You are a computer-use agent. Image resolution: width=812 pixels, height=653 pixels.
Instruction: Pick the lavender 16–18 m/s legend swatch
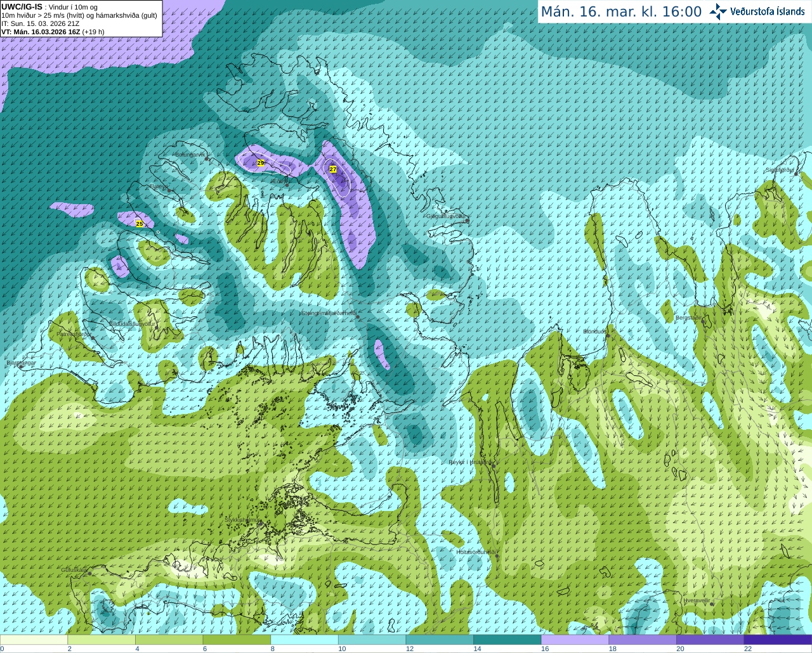point(575,640)
